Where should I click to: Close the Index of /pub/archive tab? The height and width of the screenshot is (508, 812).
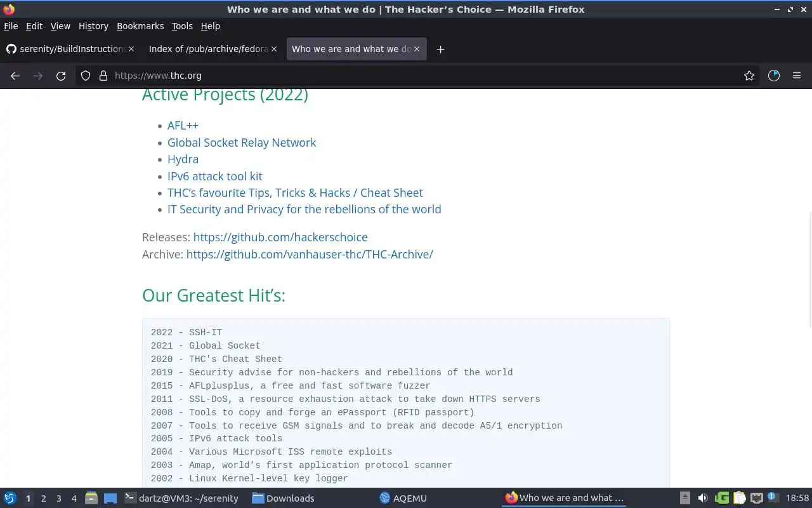click(x=274, y=49)
